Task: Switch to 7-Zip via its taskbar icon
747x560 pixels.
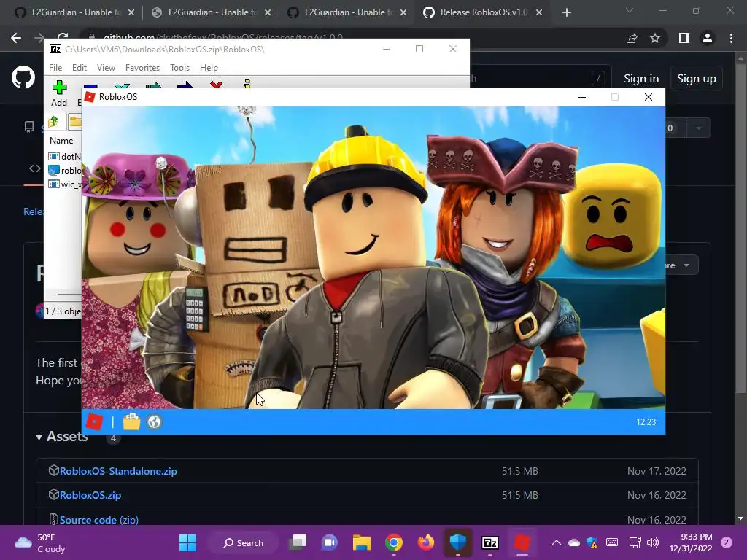Action: click(x=490, y=542)
